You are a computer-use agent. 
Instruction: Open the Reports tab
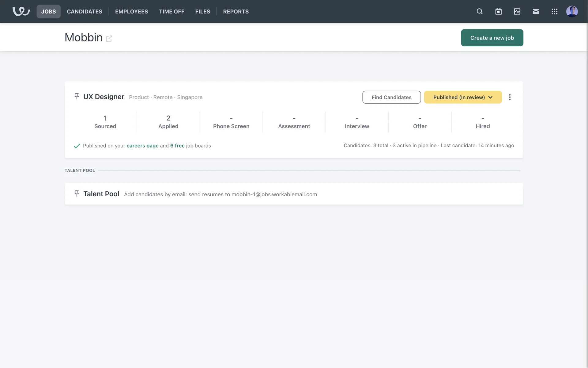(x=236, y=11)
